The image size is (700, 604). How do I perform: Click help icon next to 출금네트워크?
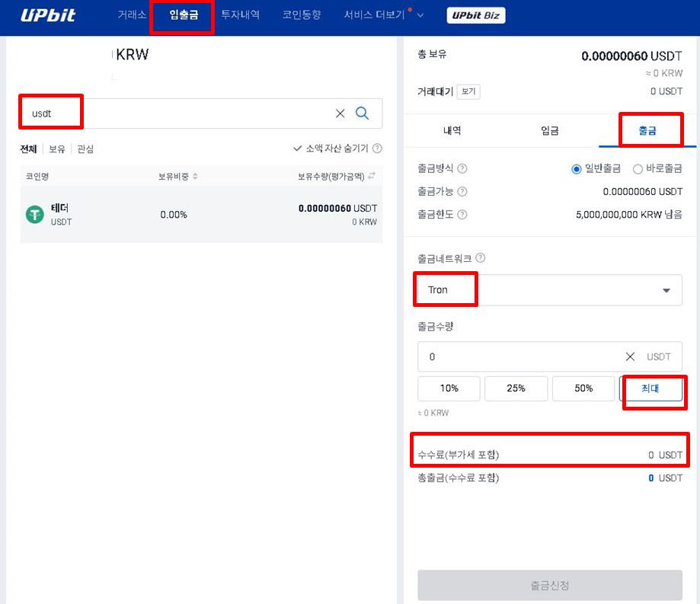tap(480, 258)
